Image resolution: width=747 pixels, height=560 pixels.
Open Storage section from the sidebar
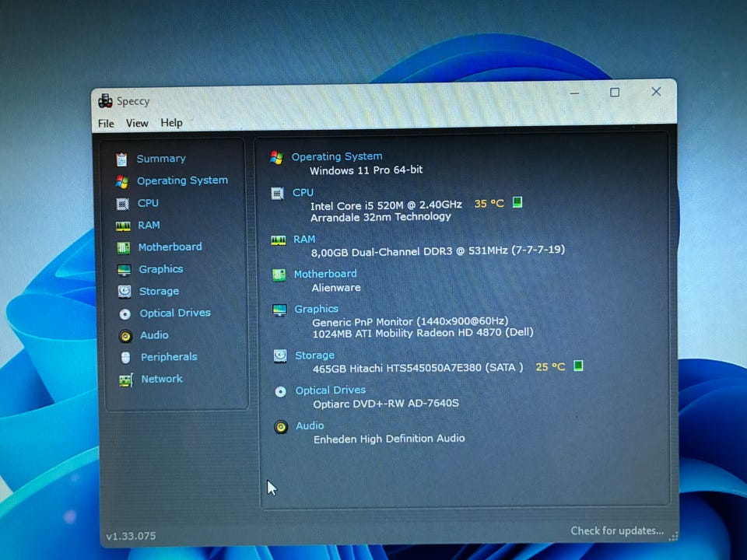click(159, 291)
